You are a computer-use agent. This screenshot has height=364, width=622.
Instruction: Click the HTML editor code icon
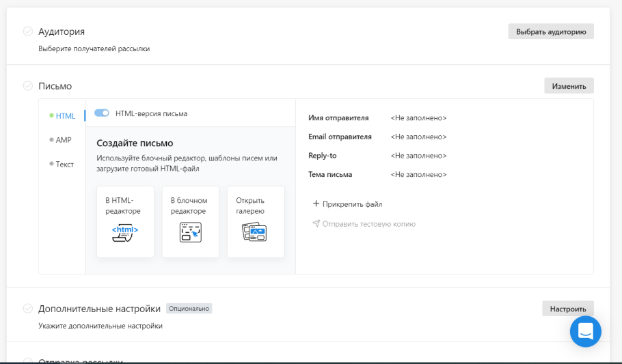[x=125, y=232]
